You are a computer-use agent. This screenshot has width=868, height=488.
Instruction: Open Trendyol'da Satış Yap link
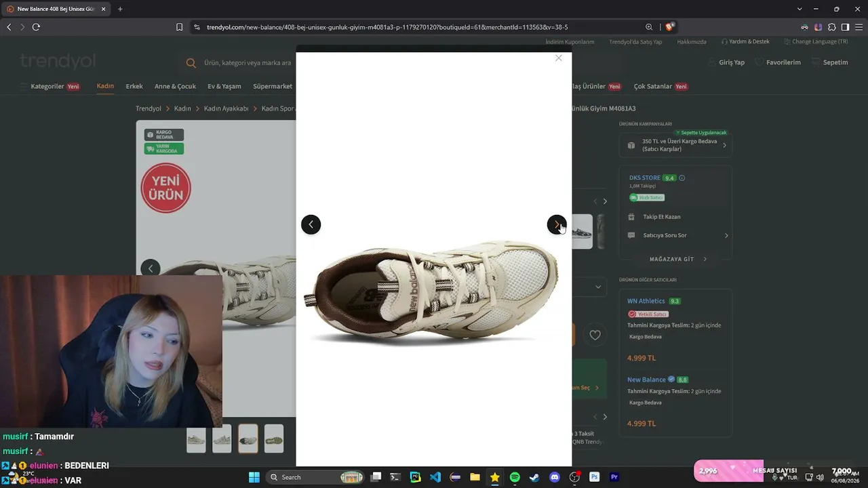pyautogui.click(x=635, y=42)
